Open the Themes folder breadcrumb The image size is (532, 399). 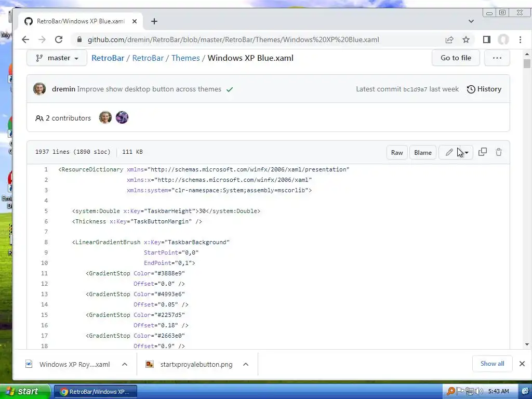point(185,58)
